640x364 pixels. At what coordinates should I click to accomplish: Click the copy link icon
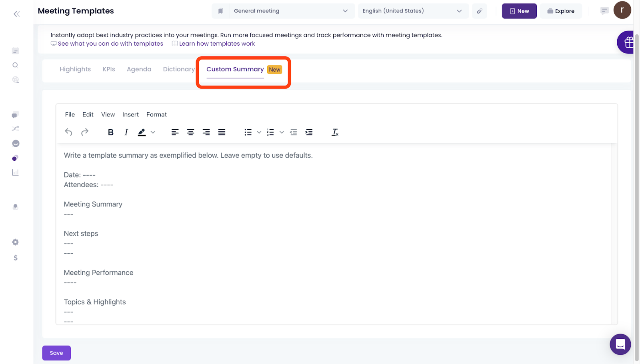tap(479, 11)
